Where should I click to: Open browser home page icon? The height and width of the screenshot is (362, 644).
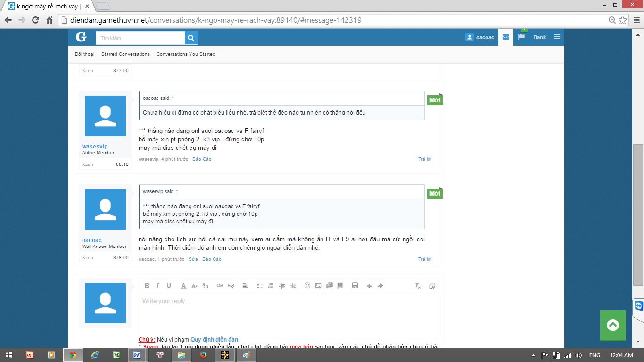coord(49,20)
